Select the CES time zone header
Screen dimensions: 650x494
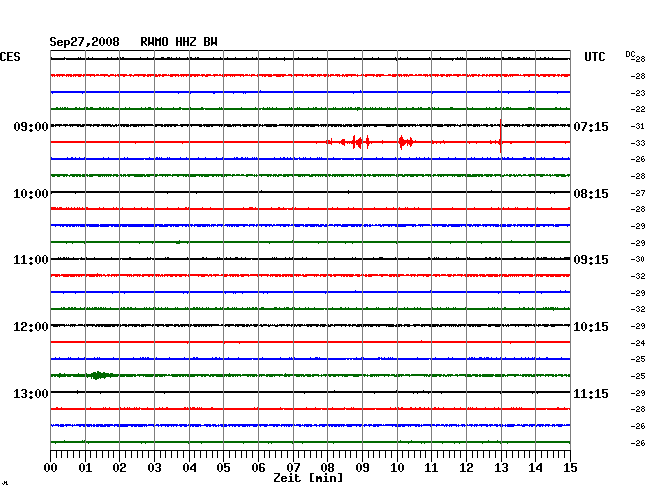[x=10, y=57]
